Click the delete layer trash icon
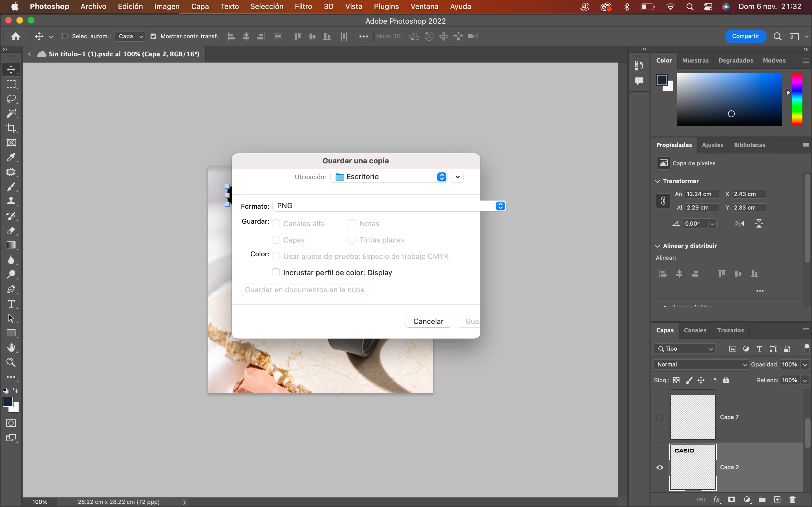Viewport: 812px width, 507px height. (793, 500)
